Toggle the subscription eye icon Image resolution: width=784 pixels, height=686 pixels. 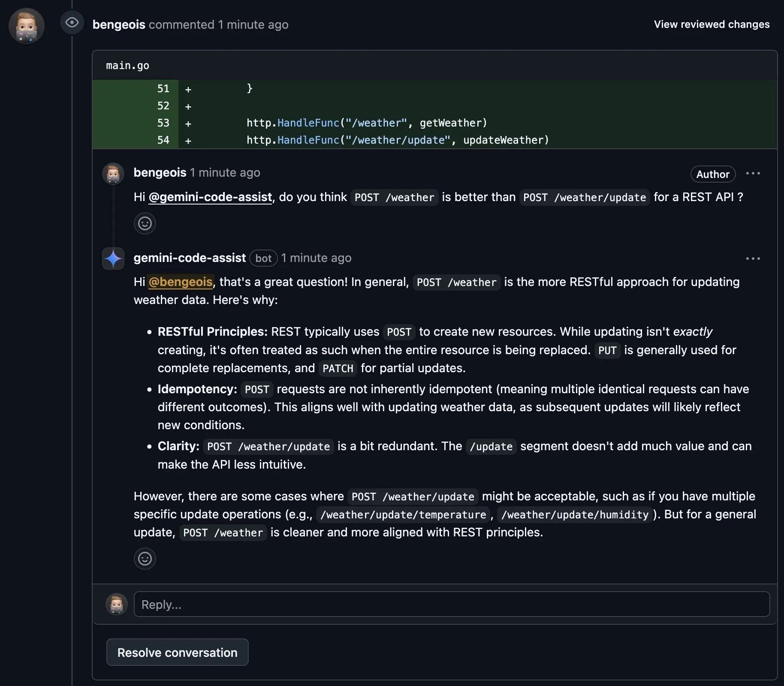pos(72,22)
